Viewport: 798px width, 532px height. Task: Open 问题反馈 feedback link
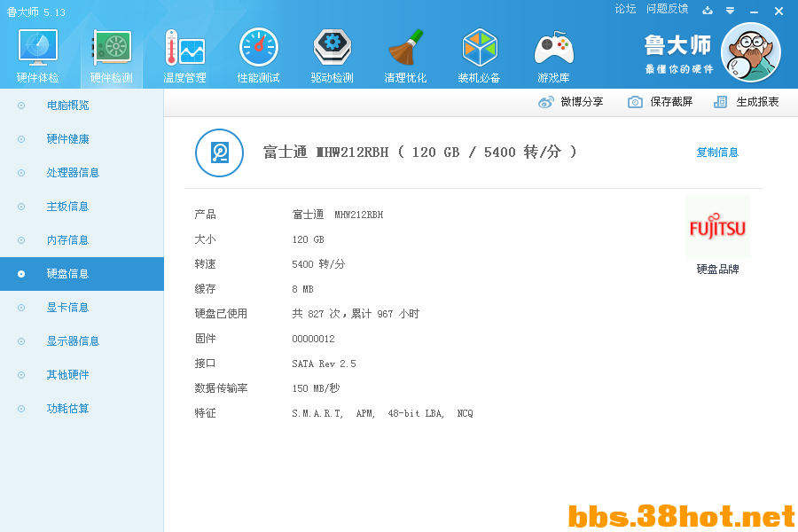[667, 9]
